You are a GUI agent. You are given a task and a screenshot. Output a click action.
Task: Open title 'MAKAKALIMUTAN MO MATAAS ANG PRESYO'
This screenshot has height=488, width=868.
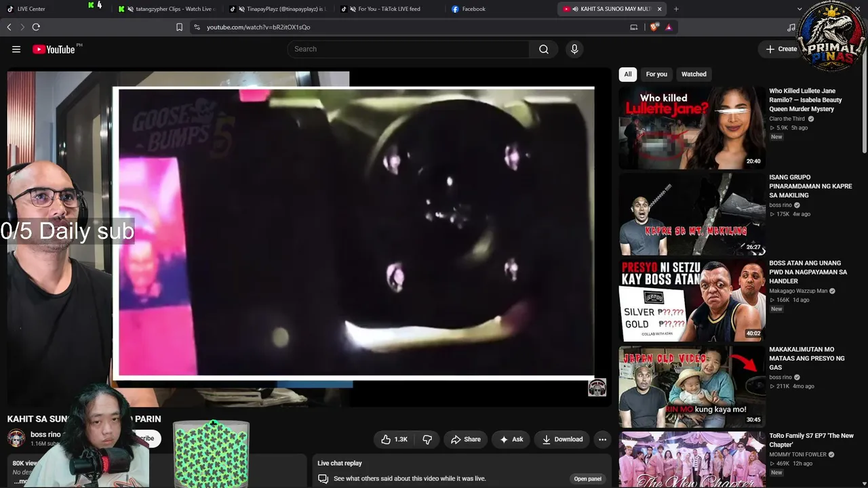click(x=807, y=359)
